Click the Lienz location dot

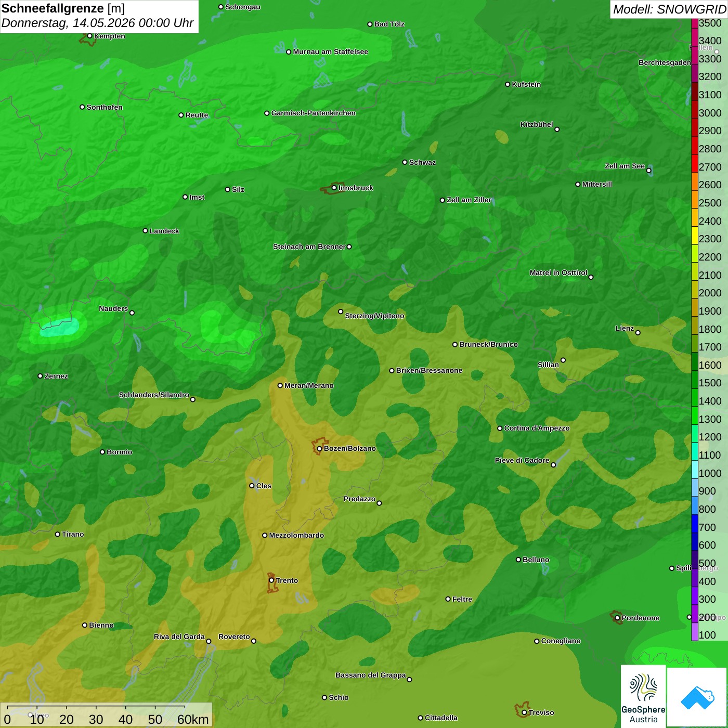638,333
